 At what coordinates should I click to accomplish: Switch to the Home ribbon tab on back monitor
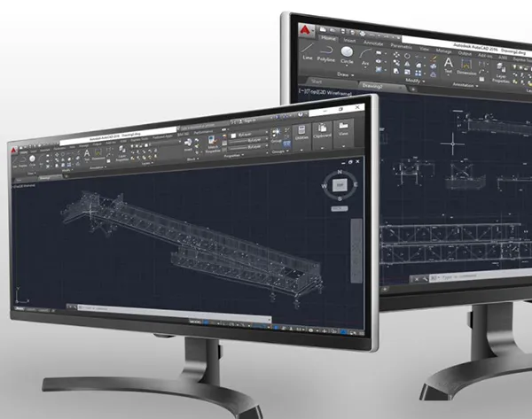328,38
